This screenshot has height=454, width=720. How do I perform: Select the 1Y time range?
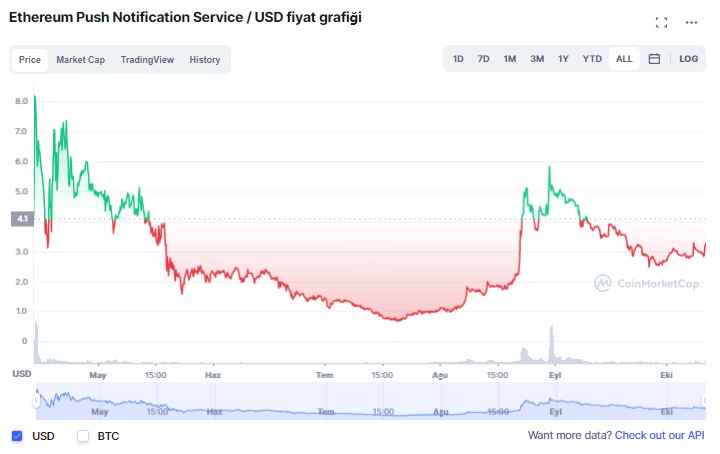point(563,59)
